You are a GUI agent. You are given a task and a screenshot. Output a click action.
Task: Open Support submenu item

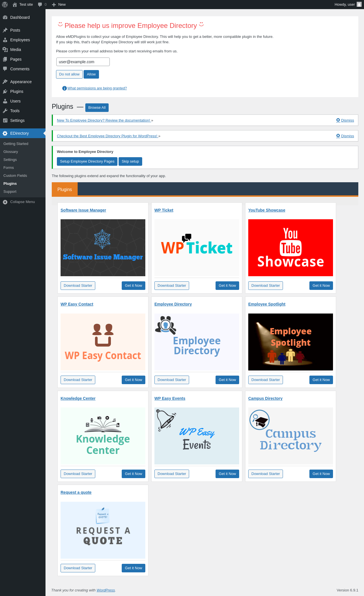[x=10, y=192]
